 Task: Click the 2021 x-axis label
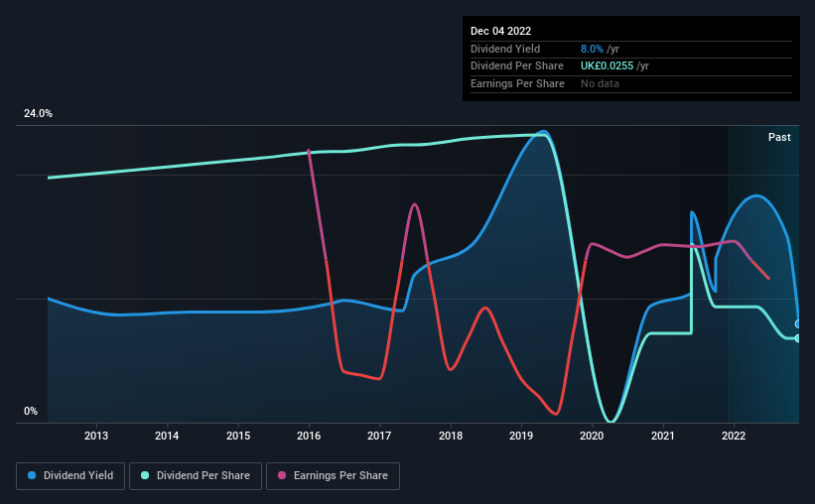(663, 436)
